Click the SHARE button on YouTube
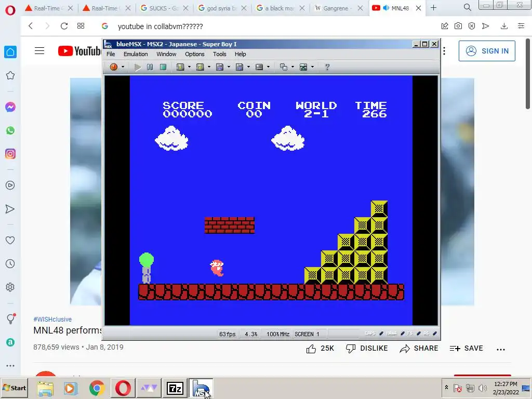This screenshot has width=532, height=399. (x=419, y=349)
